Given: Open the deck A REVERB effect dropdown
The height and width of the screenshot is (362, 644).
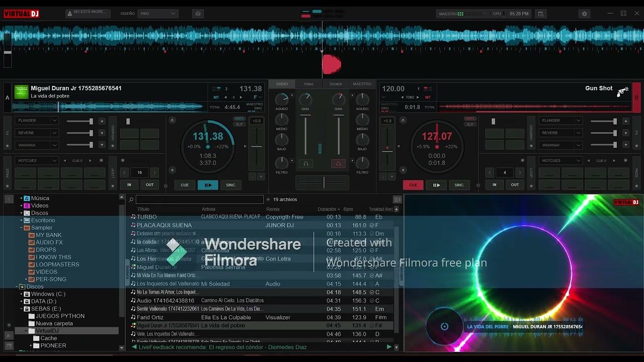Looking at the screenshot, I should pos(37,133).
